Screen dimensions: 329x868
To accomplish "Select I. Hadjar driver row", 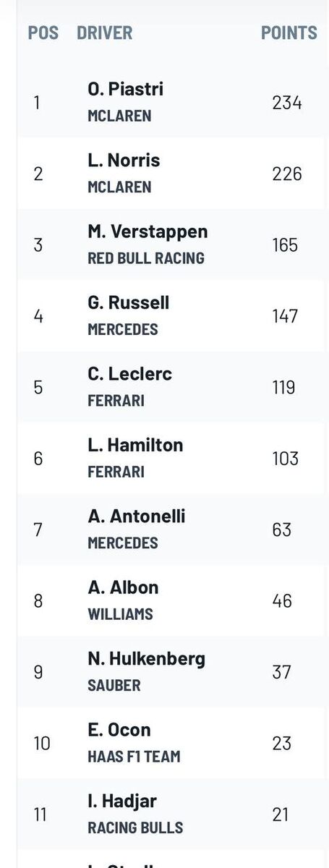I will (171, 814).
